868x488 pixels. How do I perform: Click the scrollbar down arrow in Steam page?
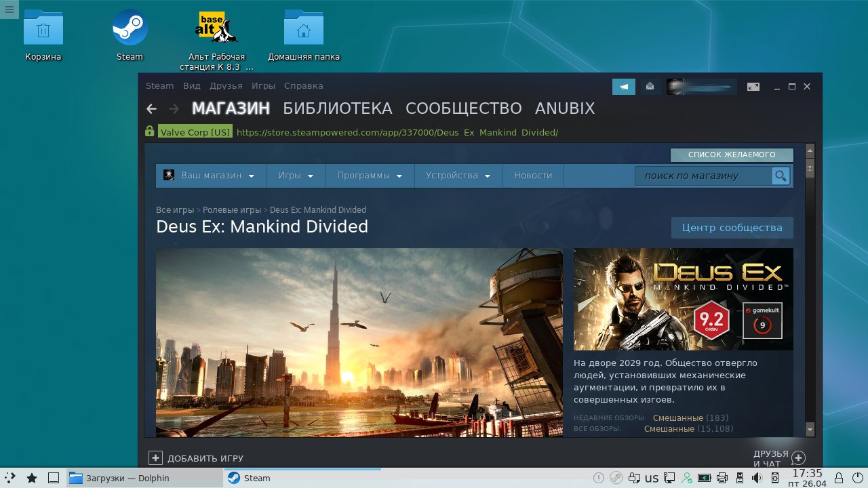pos(810,430)
